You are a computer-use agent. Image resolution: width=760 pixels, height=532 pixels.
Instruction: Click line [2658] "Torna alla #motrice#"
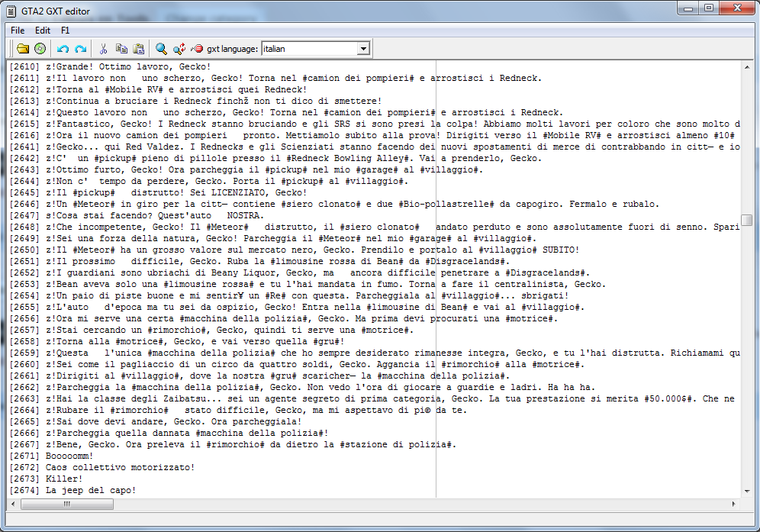176,341
